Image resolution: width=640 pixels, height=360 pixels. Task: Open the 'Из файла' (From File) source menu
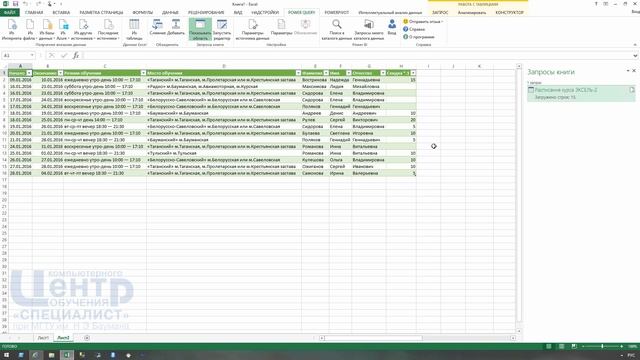point(29,29)
